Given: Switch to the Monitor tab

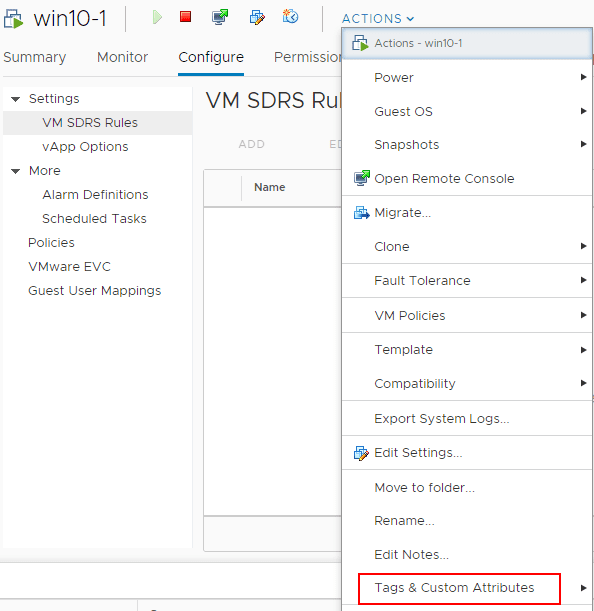Looking at the screenshot, I should (x=122, y=57).
